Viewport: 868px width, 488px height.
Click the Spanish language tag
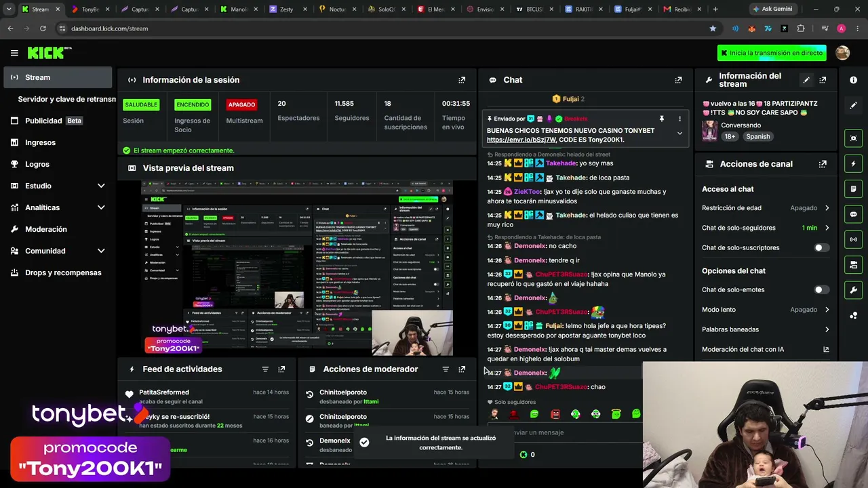[757, 136]
